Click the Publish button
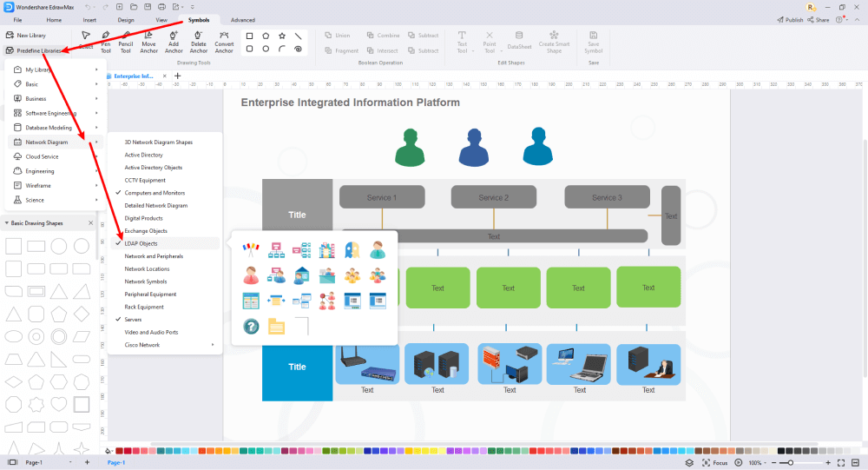This screenshot has width=868, height=470. point(790,19)
